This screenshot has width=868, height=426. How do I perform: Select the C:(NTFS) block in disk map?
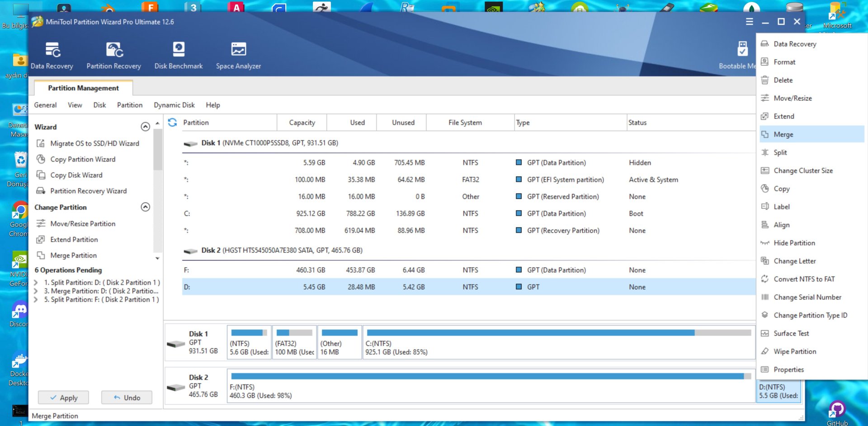[x=558, y=343]
